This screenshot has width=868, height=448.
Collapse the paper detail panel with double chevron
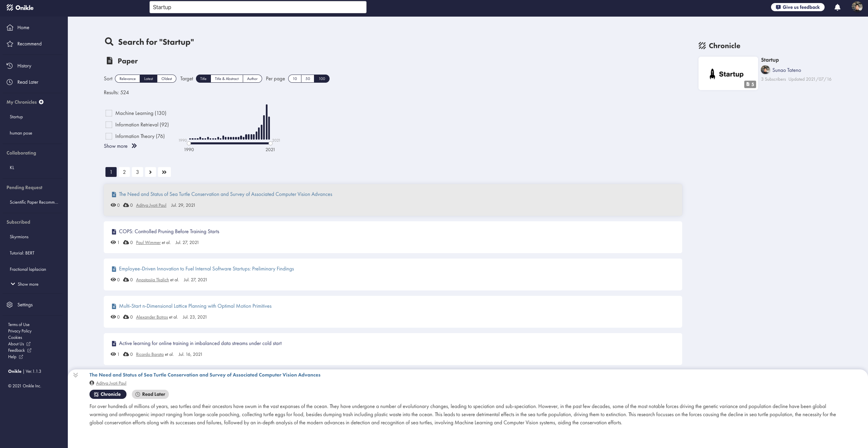75,375
